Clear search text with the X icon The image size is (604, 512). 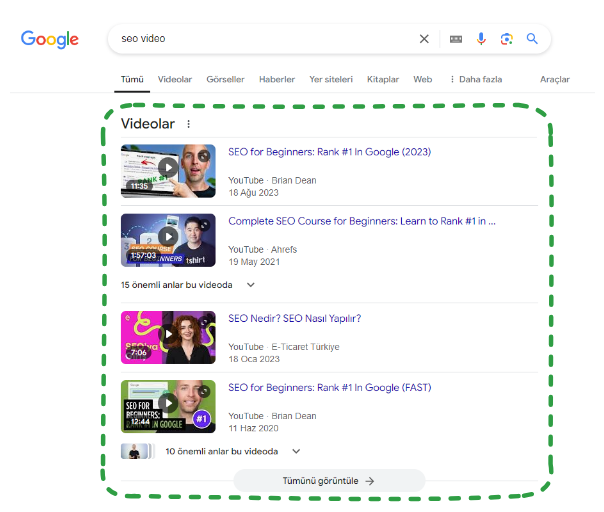coord(424,39)
